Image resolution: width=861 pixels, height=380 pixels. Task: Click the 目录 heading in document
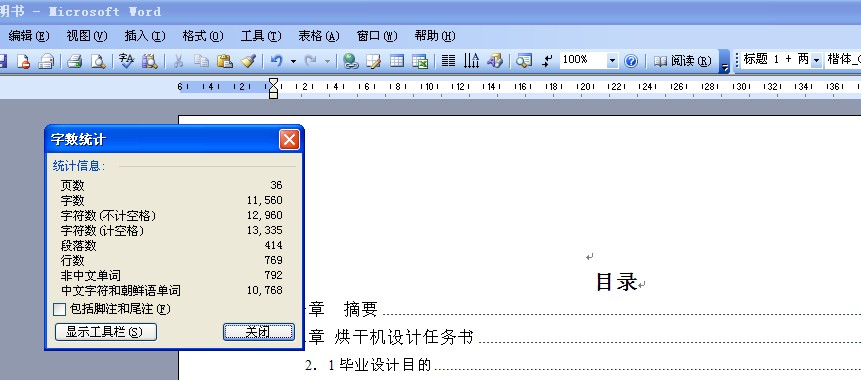pyautogui.click(x=617, y=282)
